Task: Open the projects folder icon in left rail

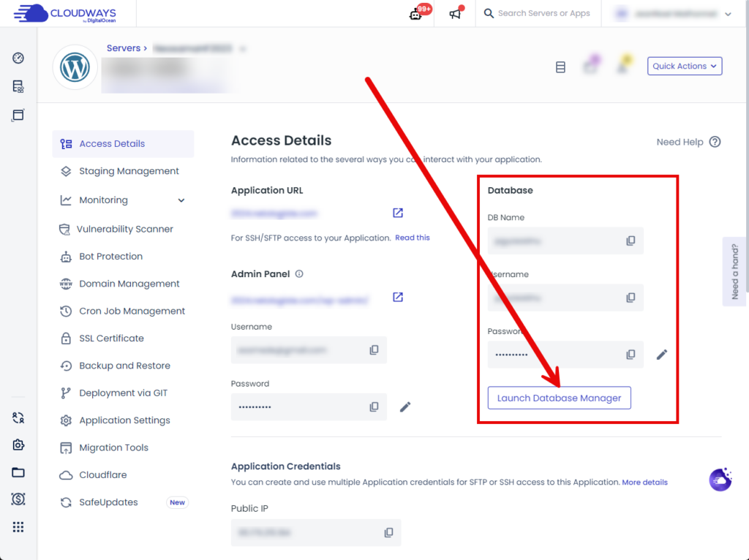Action: pyautogui.click(x=18, y=472)
